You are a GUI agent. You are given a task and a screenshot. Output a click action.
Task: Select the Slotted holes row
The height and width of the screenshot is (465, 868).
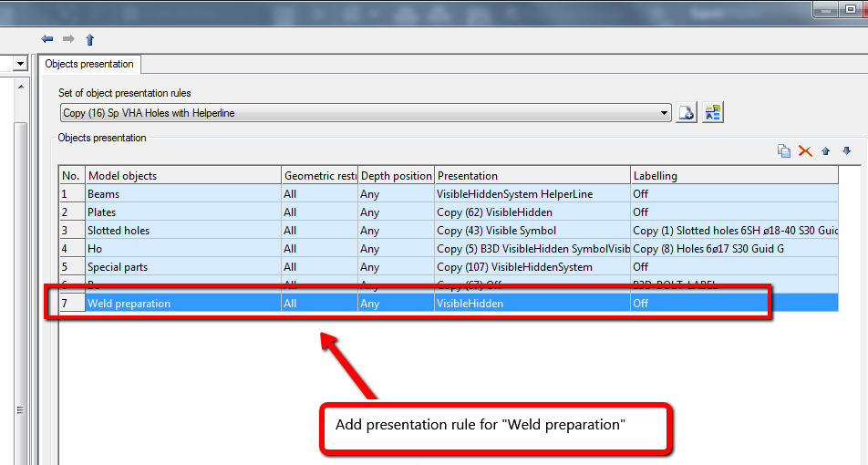coord(449,231)
